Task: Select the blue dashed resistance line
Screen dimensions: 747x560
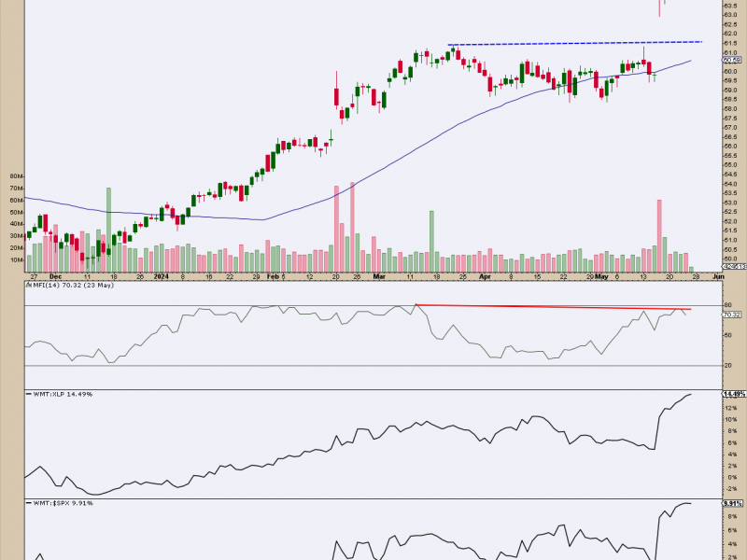Action: point(575,43)
